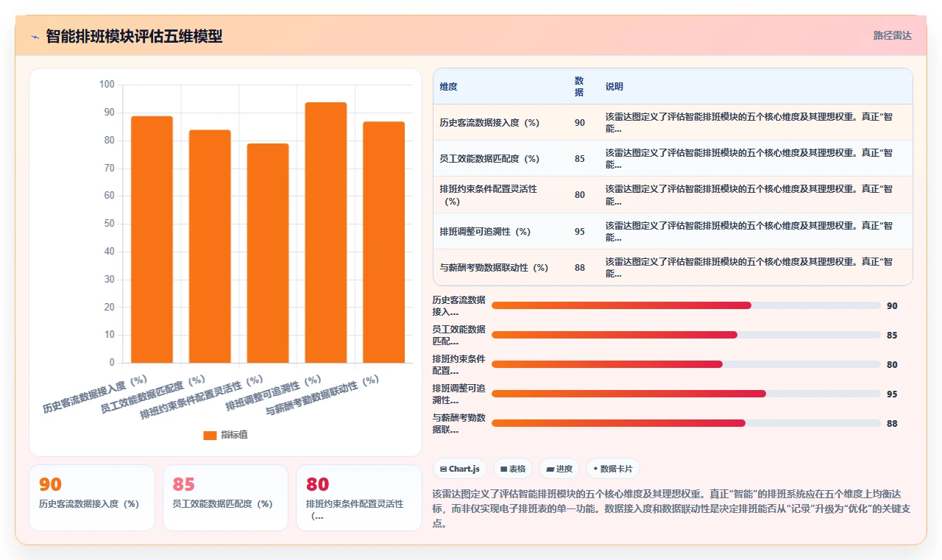Click the 维度 column header
942x560 pixels.
[448, 87]
